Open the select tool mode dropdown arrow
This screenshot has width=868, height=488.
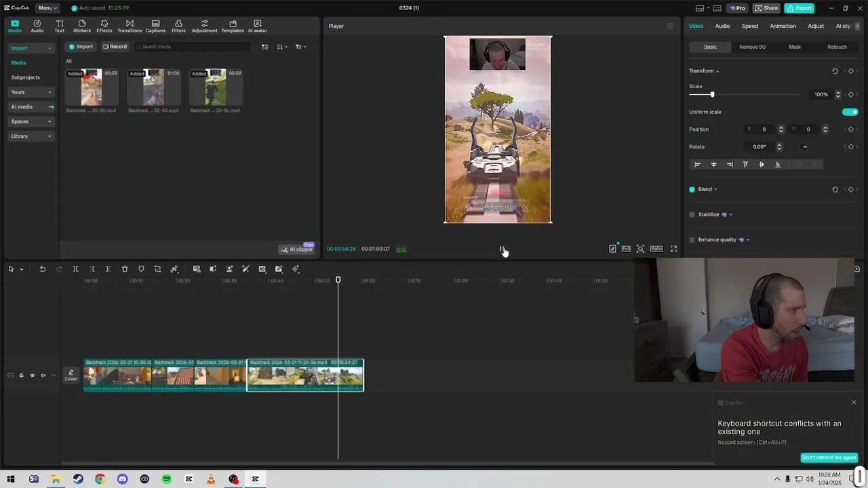coord(22,269)
